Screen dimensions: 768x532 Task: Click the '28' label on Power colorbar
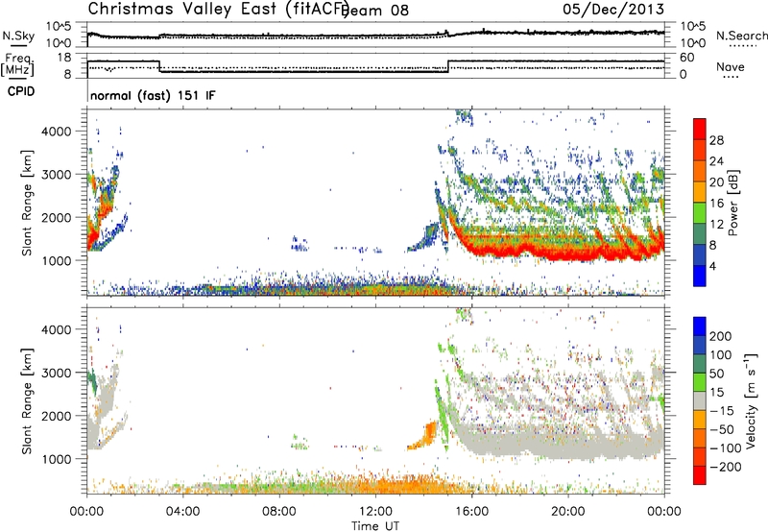point(716,140)
